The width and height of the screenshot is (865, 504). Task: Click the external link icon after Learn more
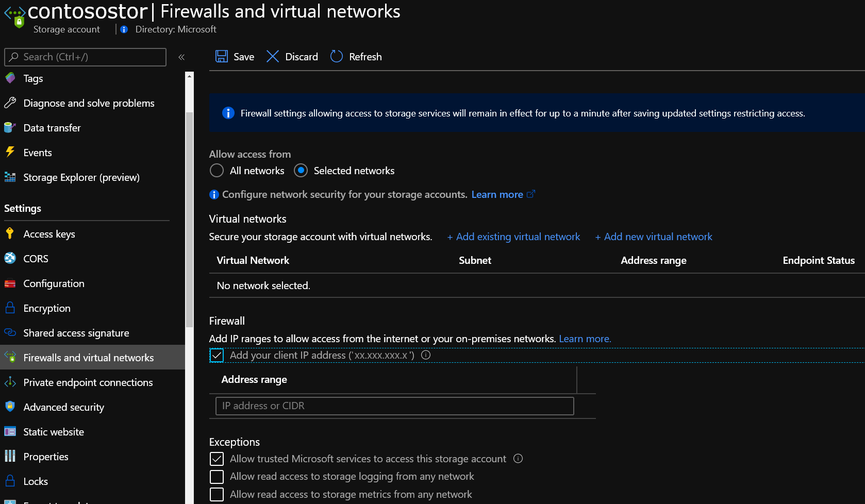[530, 194]
